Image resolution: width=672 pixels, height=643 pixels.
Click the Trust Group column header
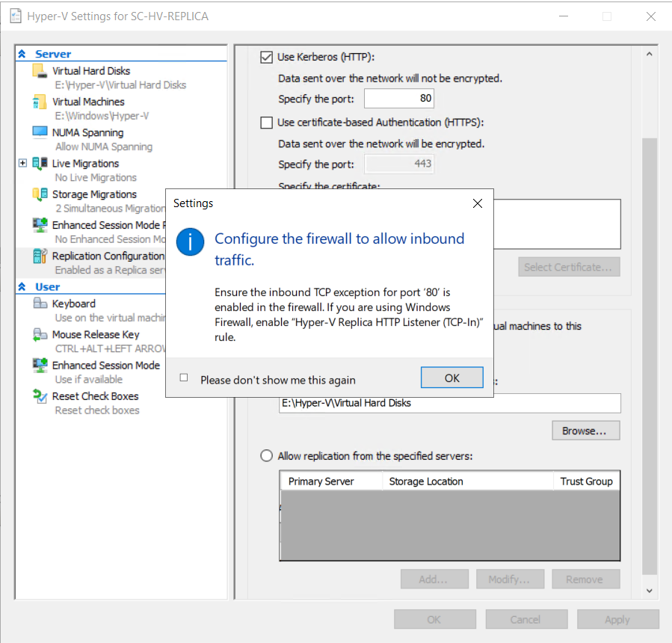pyautogui.click(x=586, y=482)
